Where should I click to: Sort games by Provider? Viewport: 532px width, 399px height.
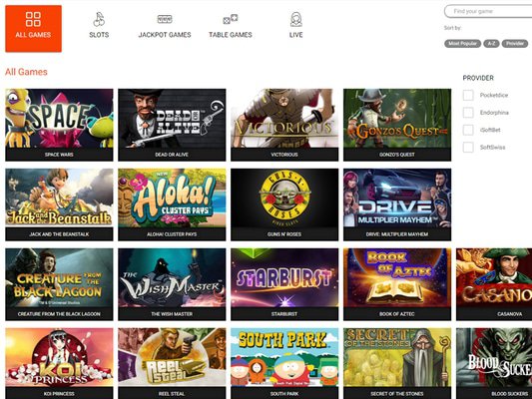point(515,44)
